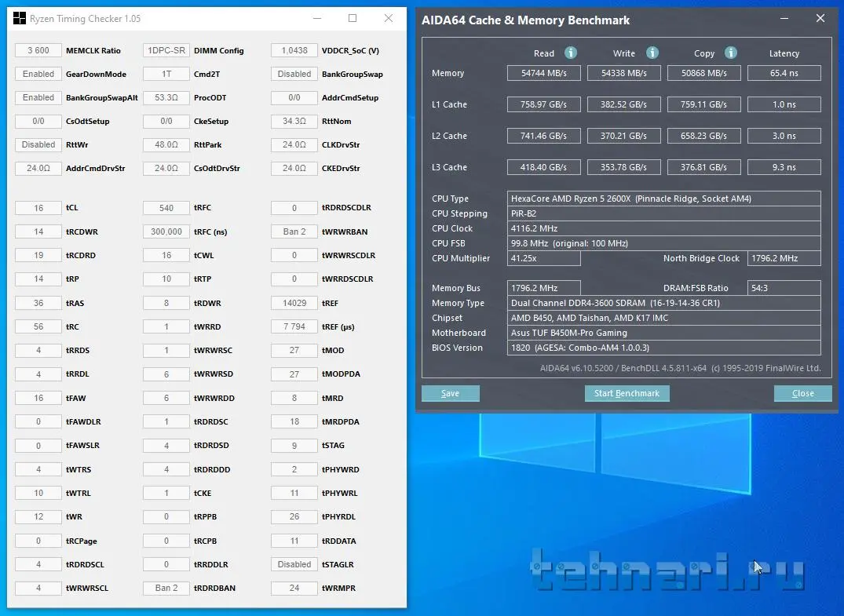Click the tCL timing value box
The image size is (844, 616).
[38, 208]
